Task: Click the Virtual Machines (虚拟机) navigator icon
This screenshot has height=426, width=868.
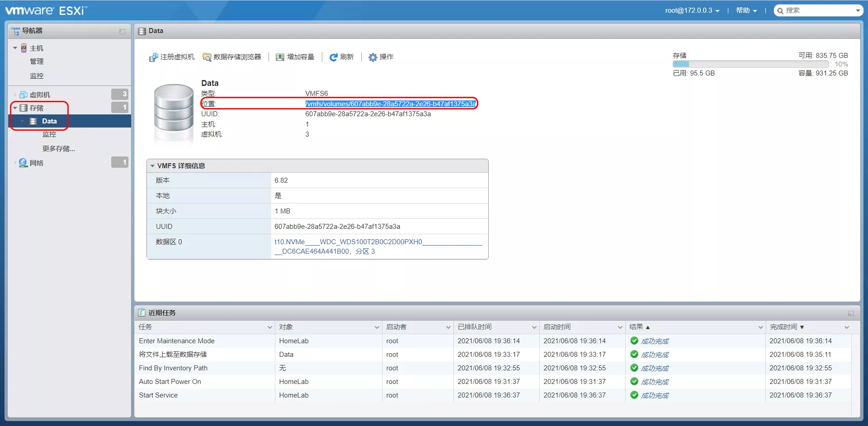Action: click(24, 95)
